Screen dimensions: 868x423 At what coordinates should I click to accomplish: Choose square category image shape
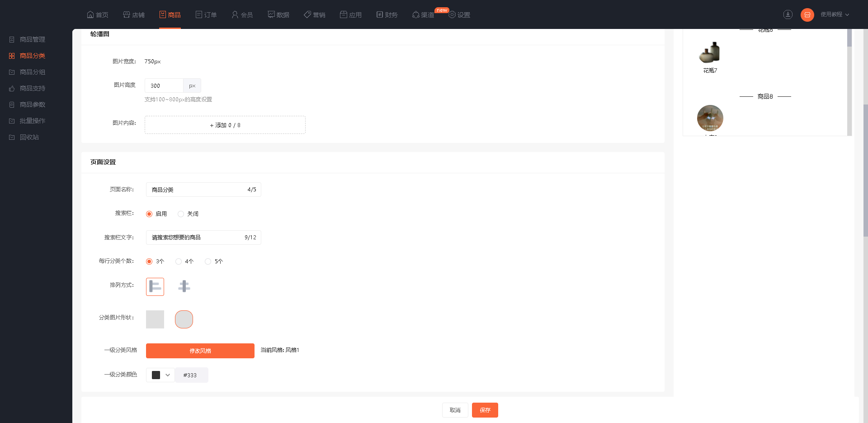pyautogui.click(x=155, y=319)
